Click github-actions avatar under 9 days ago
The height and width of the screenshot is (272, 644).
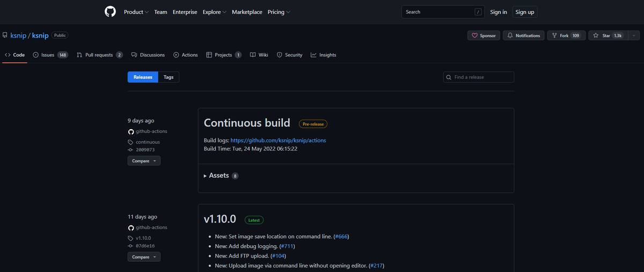point(130,131)
